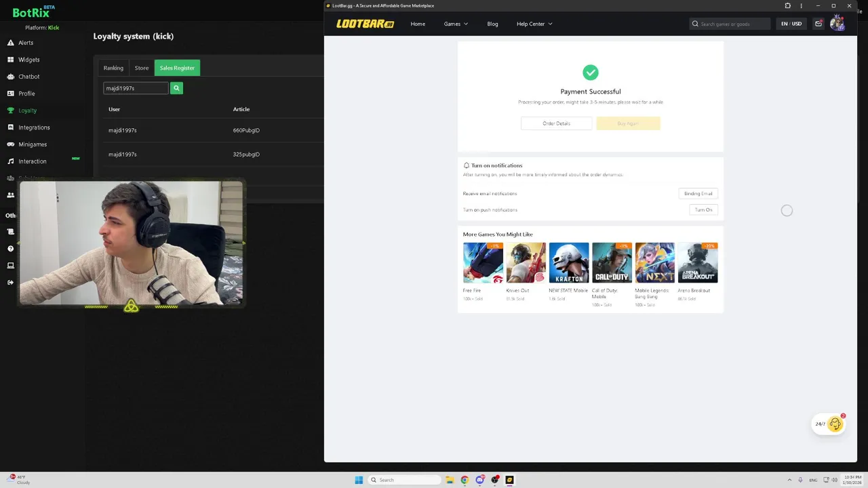
Task: Click the Order Details button
Action: point(556,123)
